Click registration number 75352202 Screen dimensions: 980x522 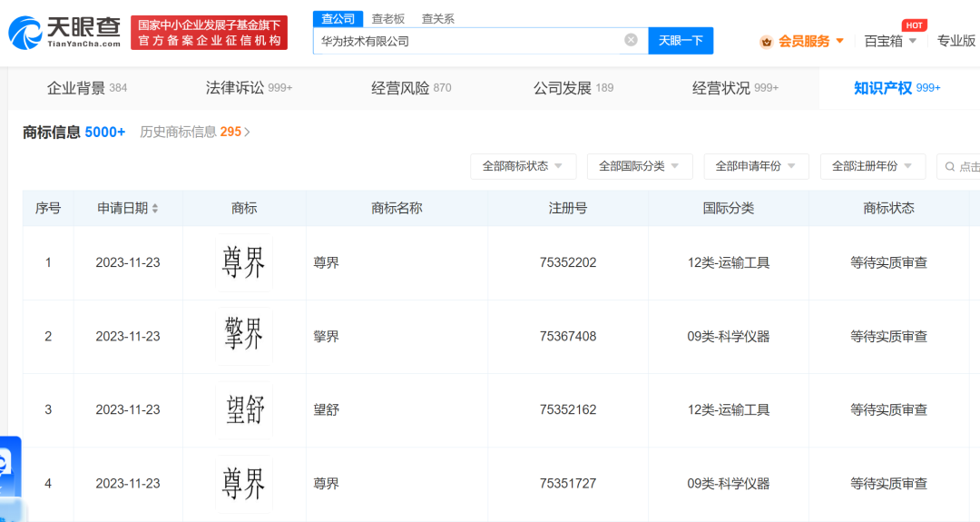(568, 262)
